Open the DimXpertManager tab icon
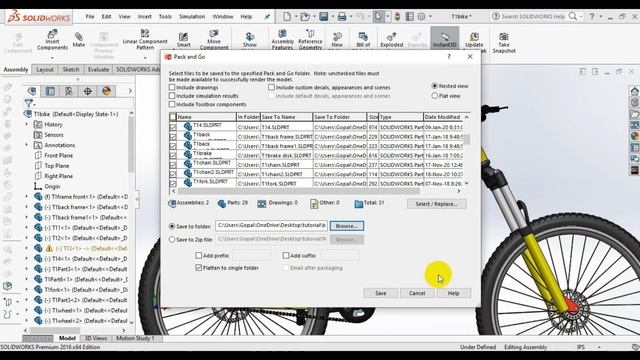Image resolution: width=640 pixels, height=360 pixels. [87, 91]
